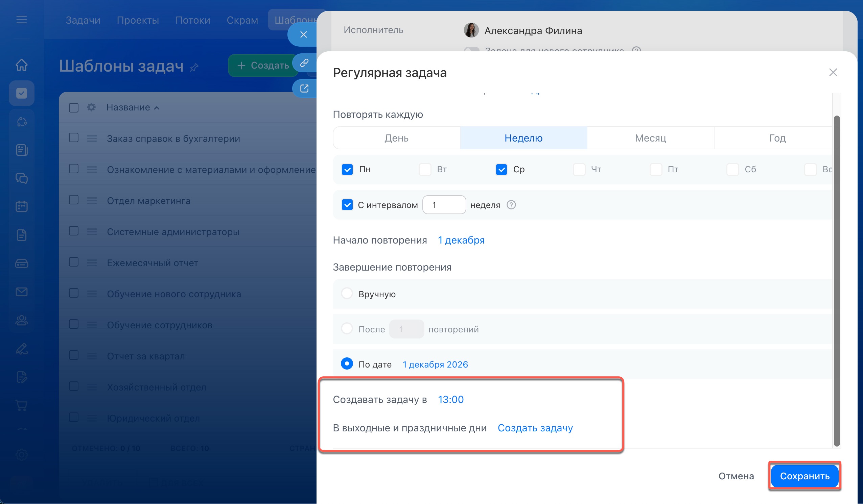Screen dimensions: 863x504
Task: Select the Вручную radio option
Action: [x=347, y=294]
